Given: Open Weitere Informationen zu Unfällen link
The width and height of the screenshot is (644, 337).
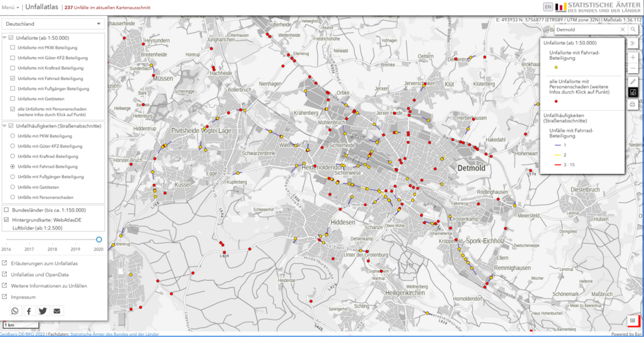Looking at the screenshot, I should coord(49,285).
